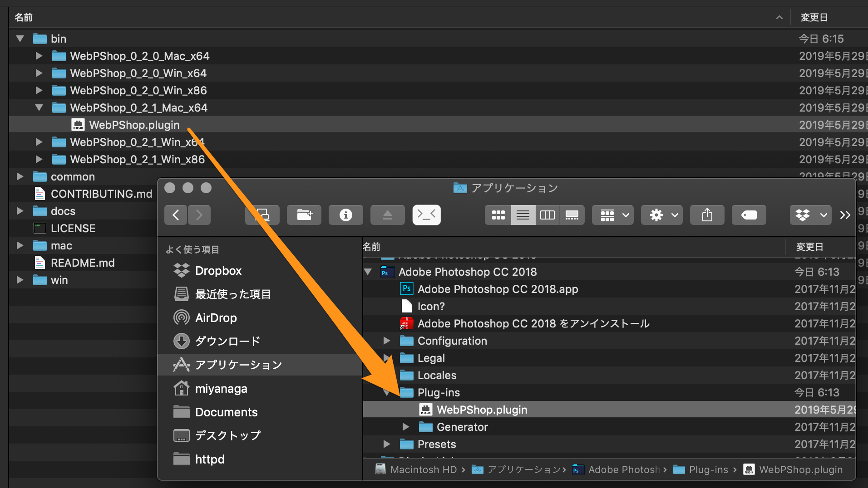868x488 pixels.
Task: Click the eject toolbar icon
Action: coord(388,215)
